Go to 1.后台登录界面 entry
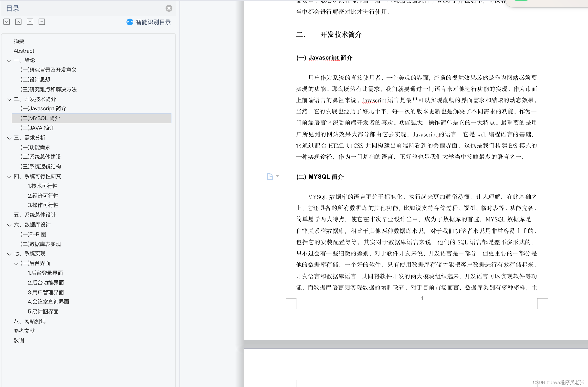This screenshot has height=387, width=588. [45, 273]
